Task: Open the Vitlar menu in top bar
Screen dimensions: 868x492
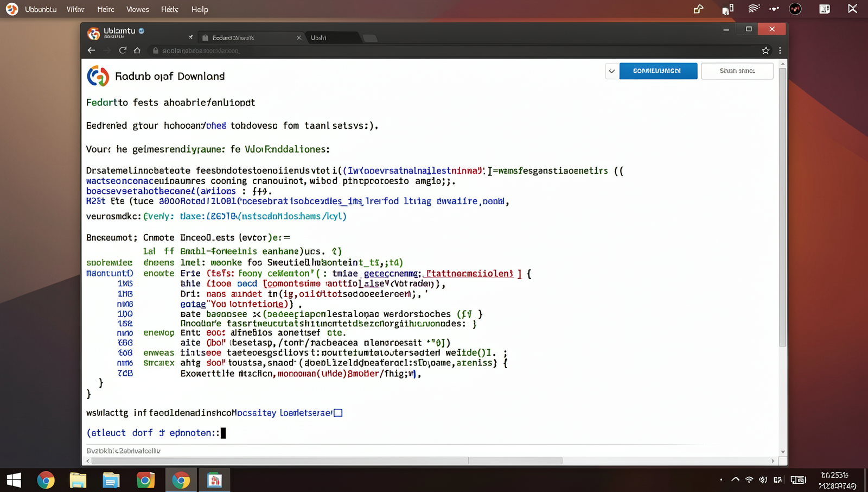Action: click(x=75, y=9)
